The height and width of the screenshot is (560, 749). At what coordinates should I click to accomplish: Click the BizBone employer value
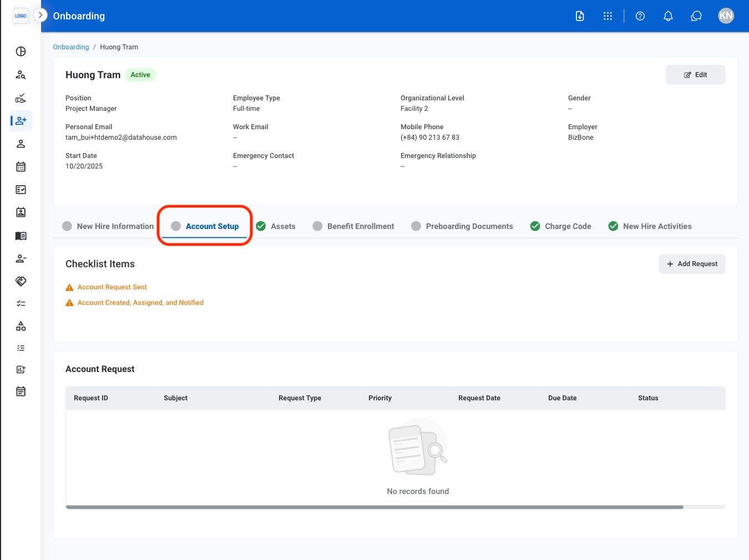coord(581,138)
